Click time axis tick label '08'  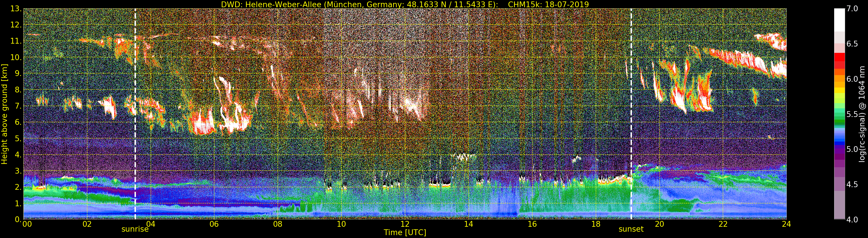(x=278, y=224)
